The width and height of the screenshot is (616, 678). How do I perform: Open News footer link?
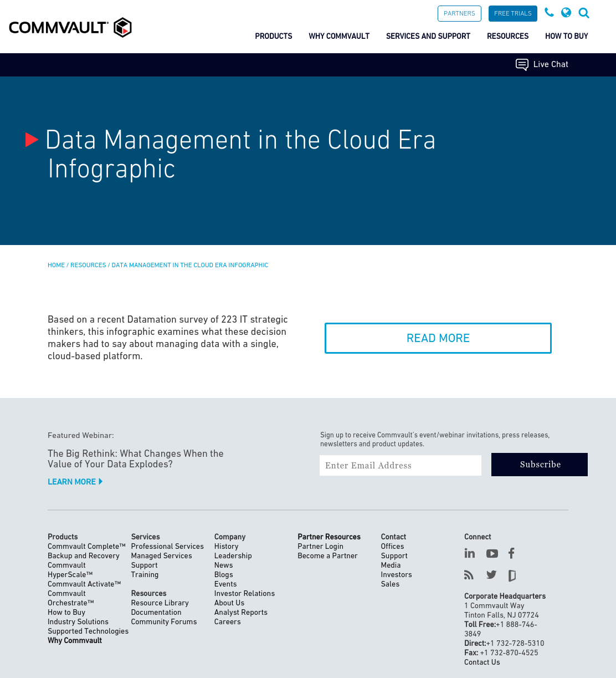coord(224,565)
